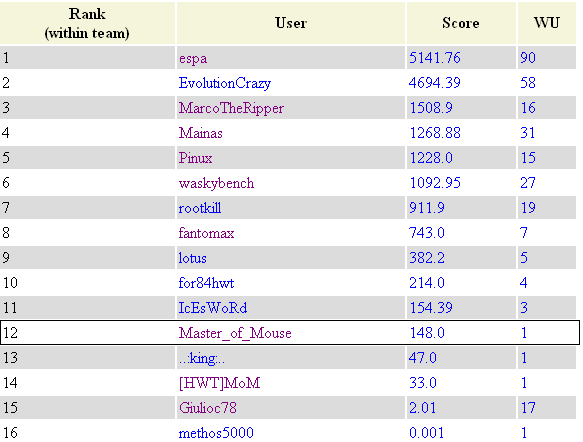
Task: Open for84hwt user link
Action: coord(206,283)
